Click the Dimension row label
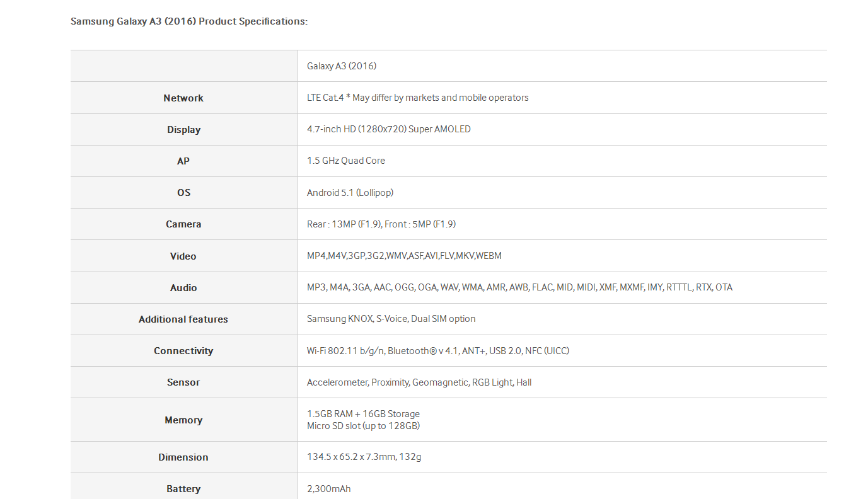Image resolution: width=868 pixels, height=499 pixels. pyautogui.click(x=183, y=457)
